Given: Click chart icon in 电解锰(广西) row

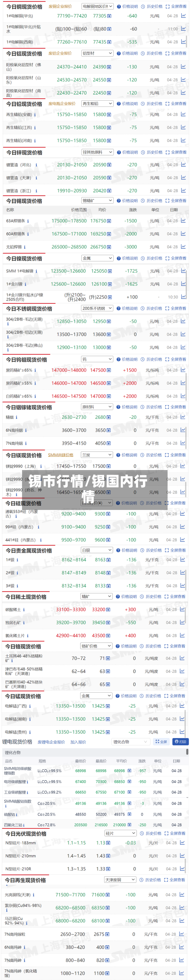Looking at the screenshot, I should point(182,706).
